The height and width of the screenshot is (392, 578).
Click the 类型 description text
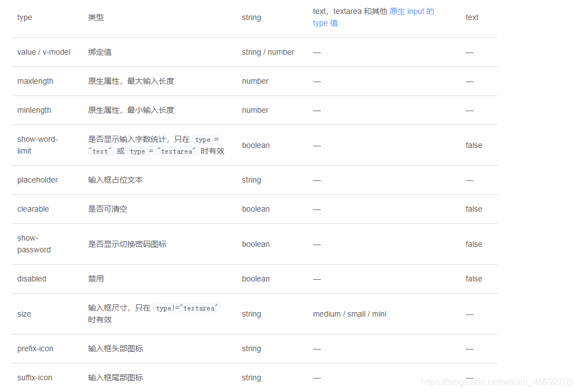(x=96, y=17)
